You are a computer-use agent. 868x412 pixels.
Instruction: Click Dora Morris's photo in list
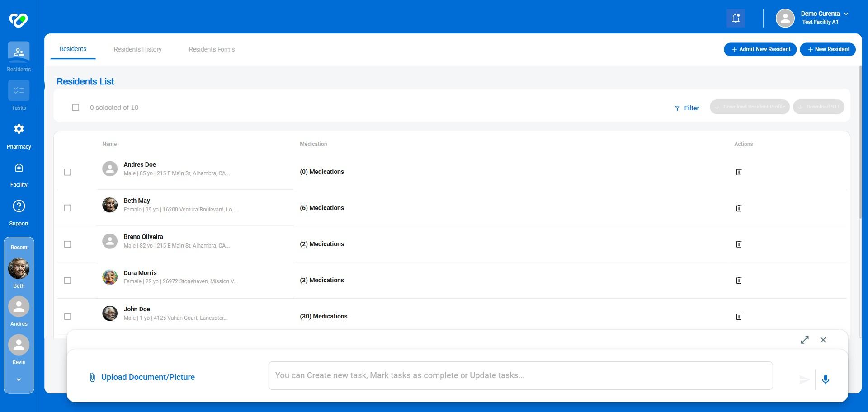(x=110, y=277)
